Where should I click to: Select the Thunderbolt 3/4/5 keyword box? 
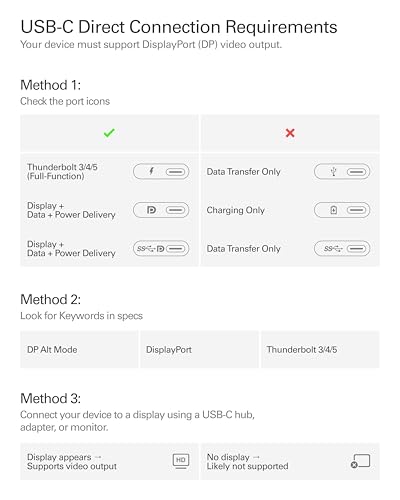click(x=320, y=349)
